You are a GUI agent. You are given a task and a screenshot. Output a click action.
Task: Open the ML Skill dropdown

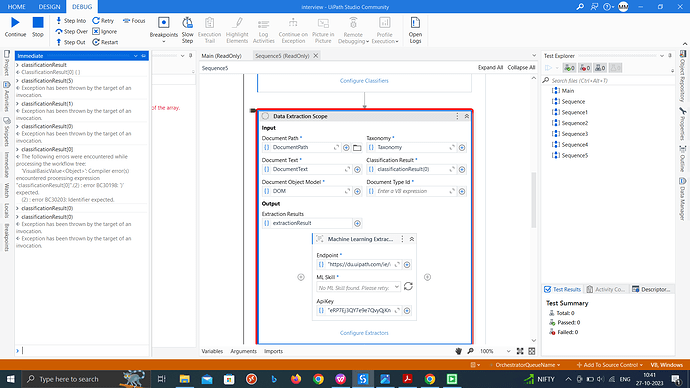396,287
